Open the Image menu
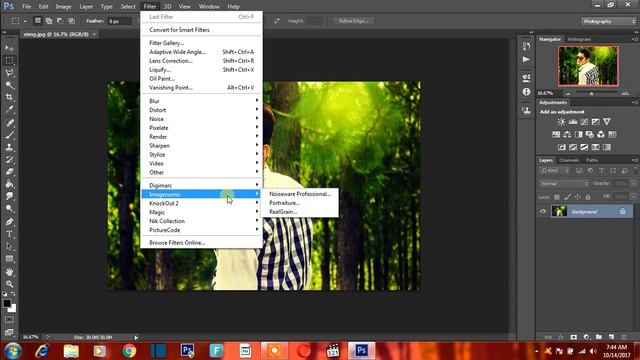The image size is (640, 360). (x=63, y=7)
